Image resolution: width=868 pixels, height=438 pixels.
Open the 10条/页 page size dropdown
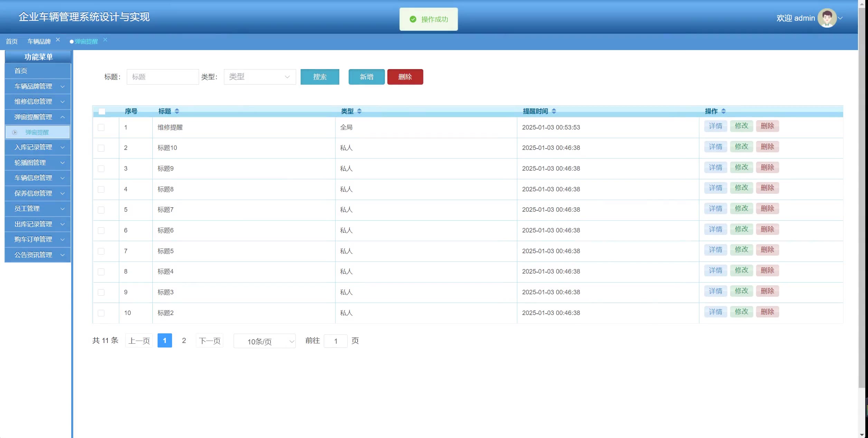(x=264, y=341)
